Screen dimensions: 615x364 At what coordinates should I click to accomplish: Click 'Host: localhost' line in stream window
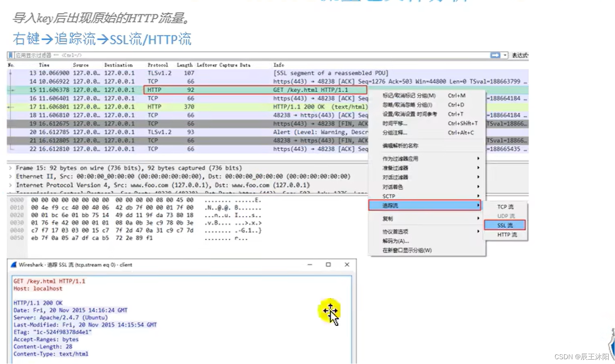38,288
